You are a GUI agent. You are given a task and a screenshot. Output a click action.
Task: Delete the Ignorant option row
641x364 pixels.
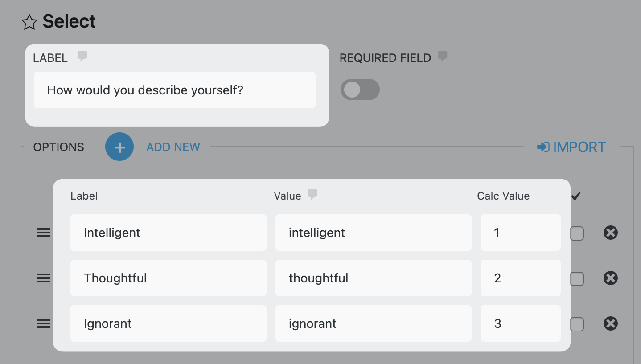point(610,323)
